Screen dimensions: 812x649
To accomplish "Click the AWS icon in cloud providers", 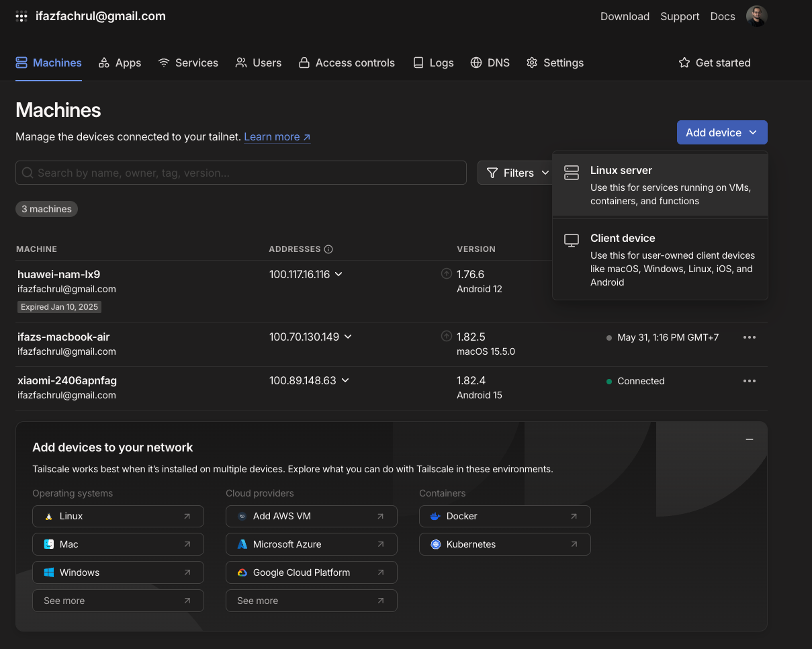I will 242,516.
